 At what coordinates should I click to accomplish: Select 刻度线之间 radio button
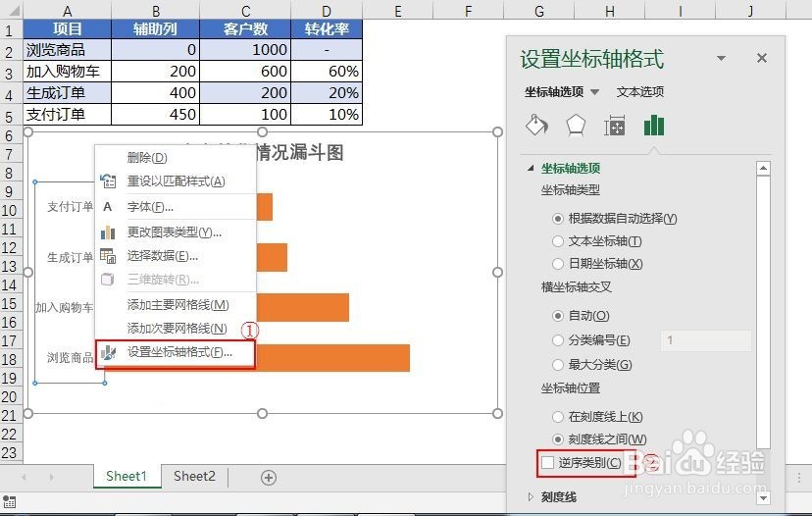pos(558,439)
